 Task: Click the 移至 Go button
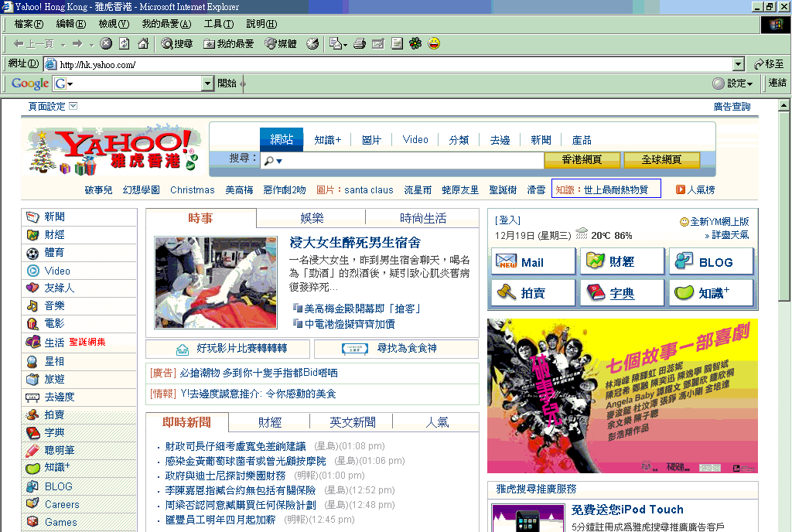click(x=769, y=64)
